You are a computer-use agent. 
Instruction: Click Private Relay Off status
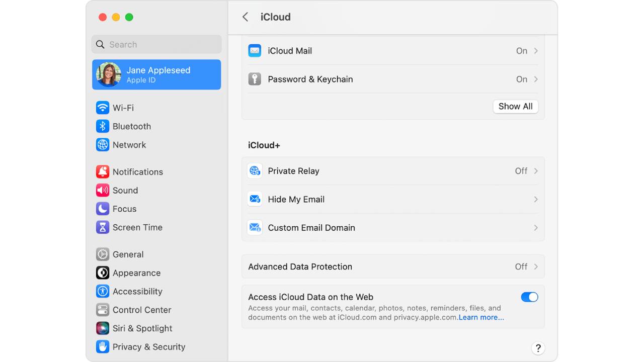tap(521, 171)
